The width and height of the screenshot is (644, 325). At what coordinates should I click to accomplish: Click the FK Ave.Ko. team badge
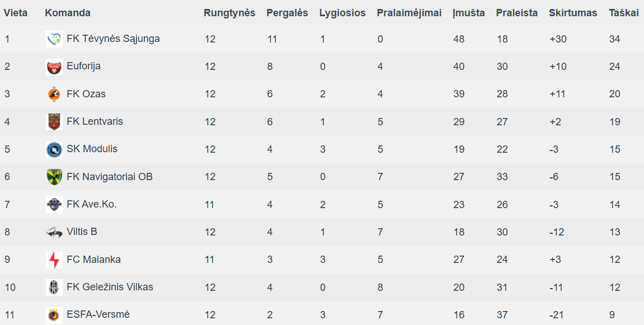54,204
